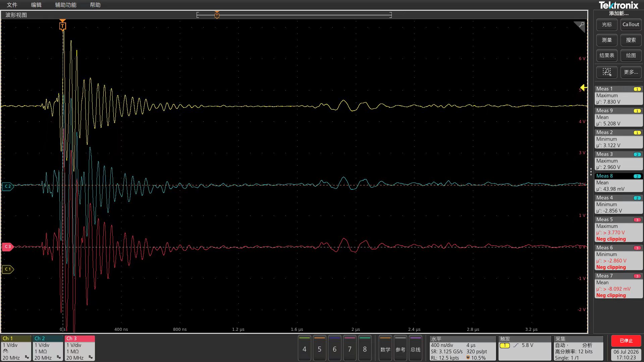The image size is (644, 362).
Task: Open Meas 5 Maximum clipping badge
Action: 619,229
